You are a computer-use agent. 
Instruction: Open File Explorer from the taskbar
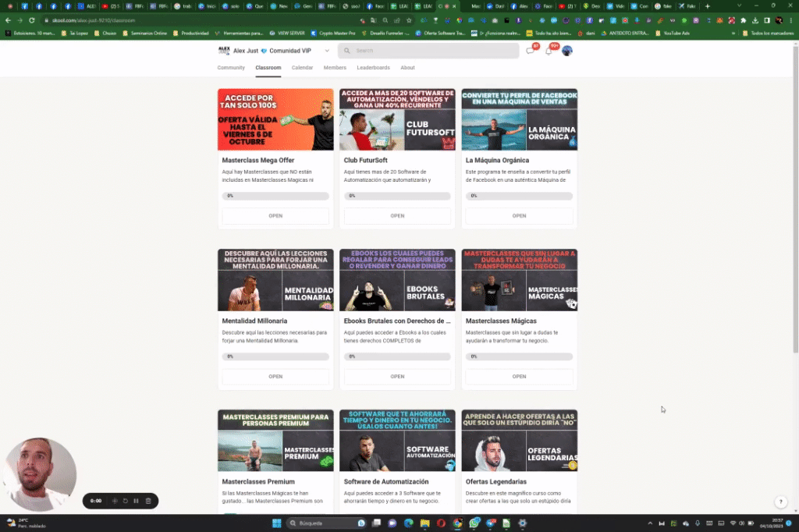pyautogui.click(x=424, y=523)
